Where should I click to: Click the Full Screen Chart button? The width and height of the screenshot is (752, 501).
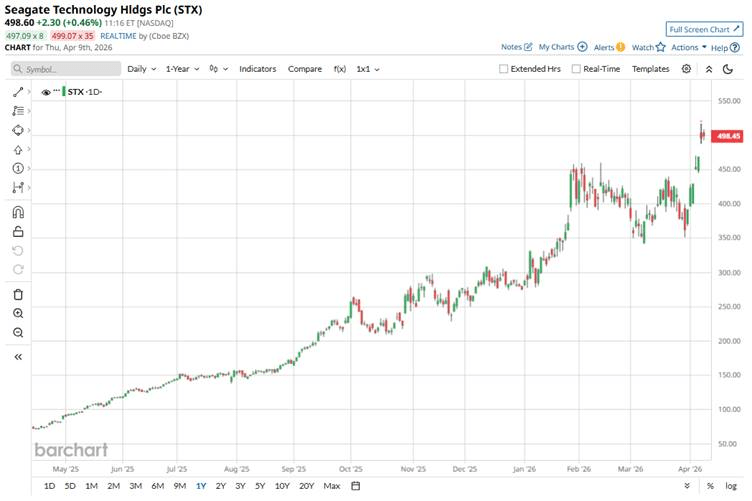(x=704, y=29)
